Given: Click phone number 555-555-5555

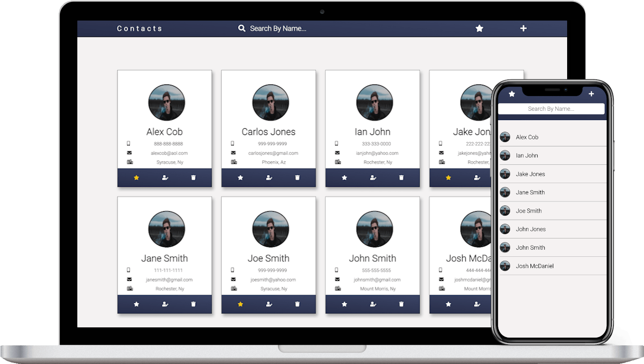Looking at the screenshot, I should click(377, 270).
